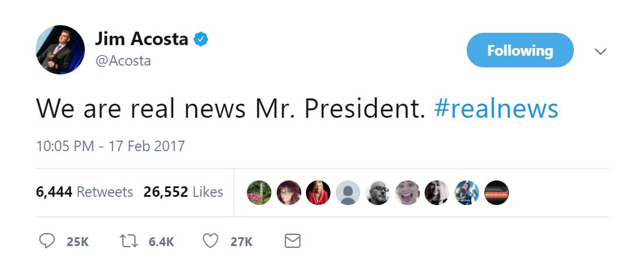Click the bald man with glasses avatar

coord(378,192)
